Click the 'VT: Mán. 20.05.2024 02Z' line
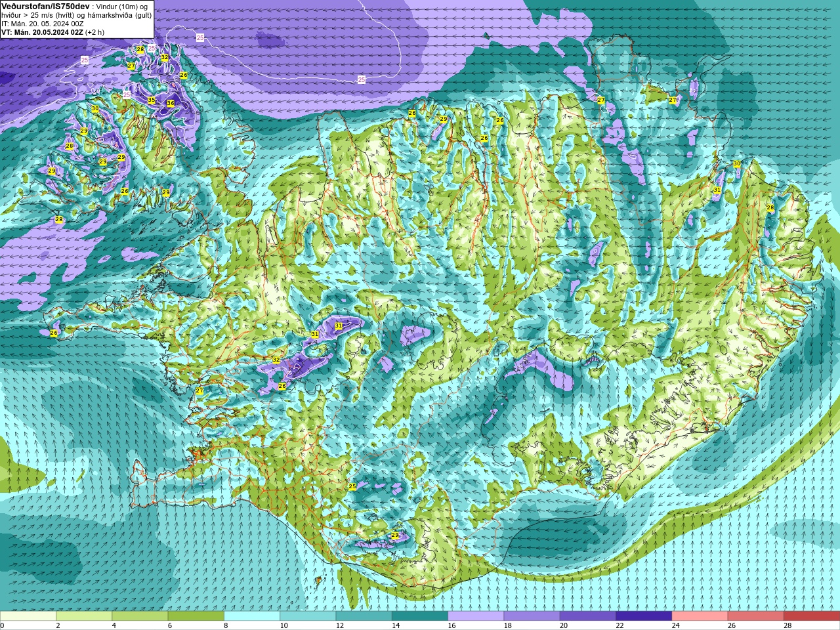Image resolution: width=840 pixels, height=630 pixels. [x=42, y=32]
